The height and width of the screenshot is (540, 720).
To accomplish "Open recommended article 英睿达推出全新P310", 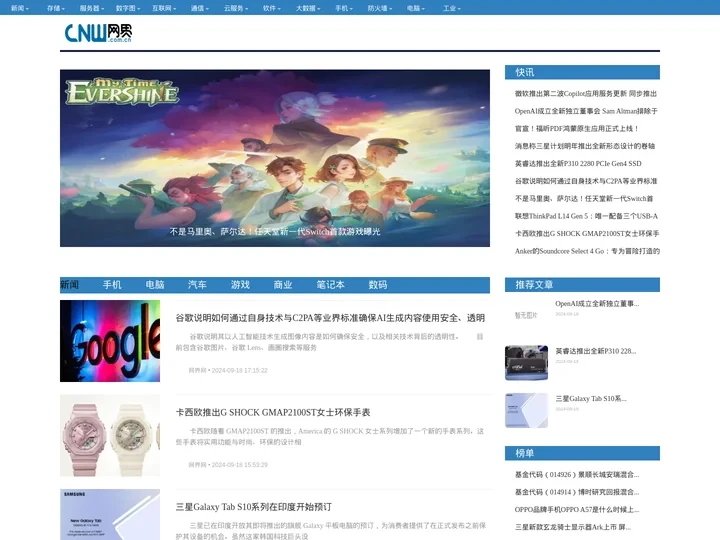I will coord(596,351).
